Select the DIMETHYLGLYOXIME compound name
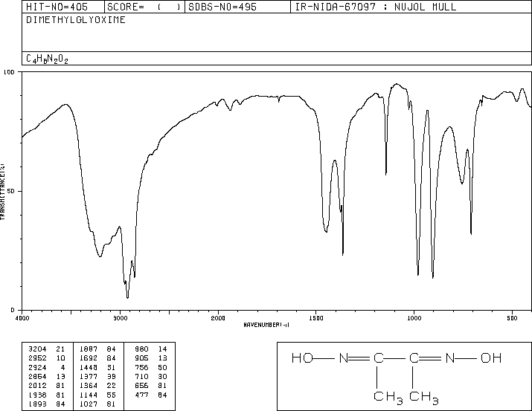This screenshot has width=532, height=411. tap(76, 19)
